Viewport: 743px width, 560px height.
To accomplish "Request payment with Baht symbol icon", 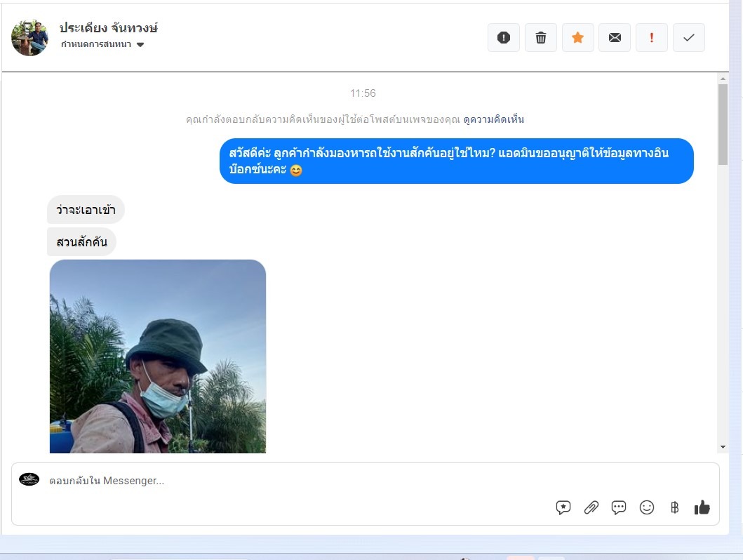I will click(x=674, y=507).
